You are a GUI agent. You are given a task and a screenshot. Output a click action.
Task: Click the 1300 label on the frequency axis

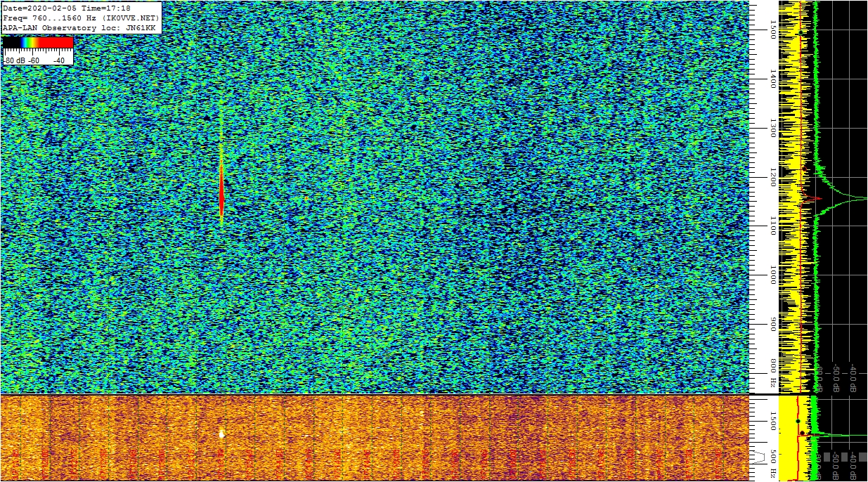pos(773,128)
